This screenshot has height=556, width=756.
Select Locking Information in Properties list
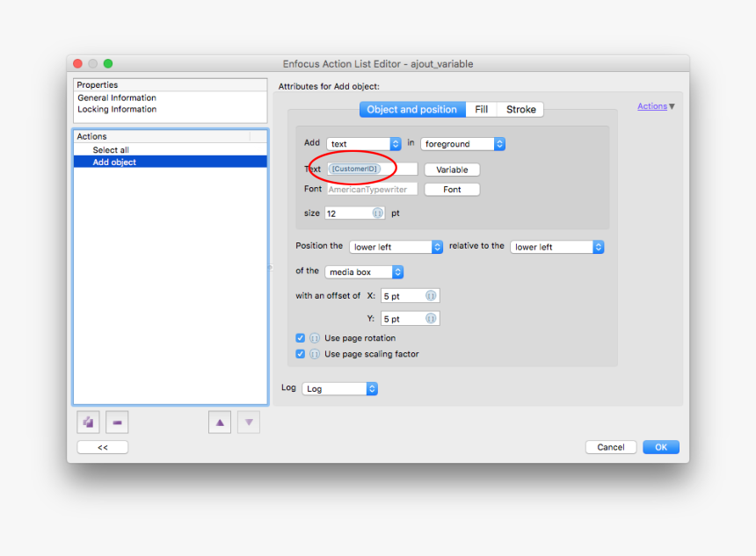pyautogui.click(x=117, y=110)
